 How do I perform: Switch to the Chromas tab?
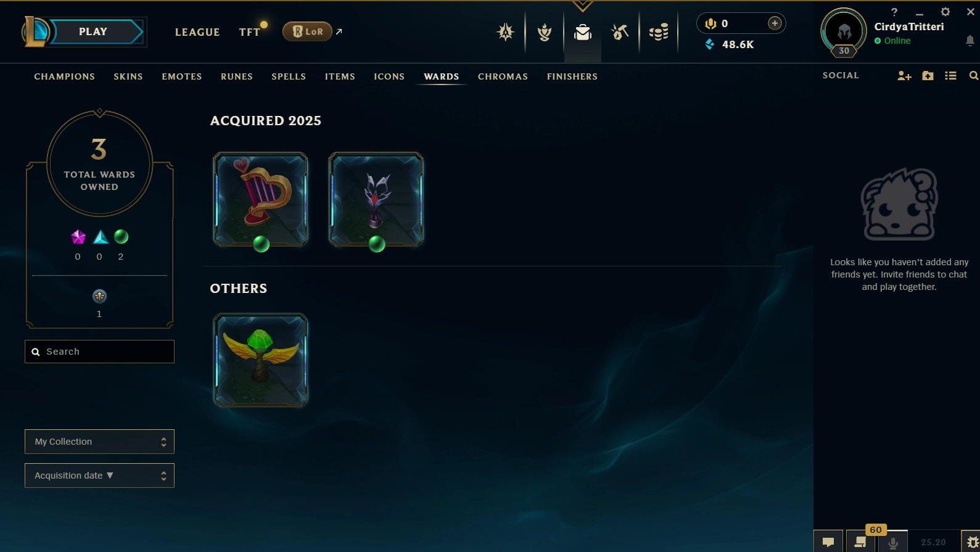[503, 76]
